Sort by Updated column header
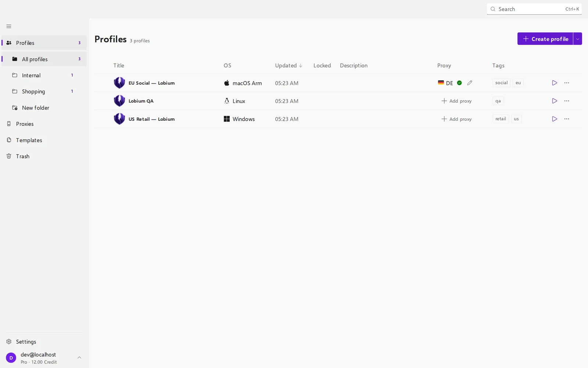Screen dimensions: 588x368 pos(288,66)
